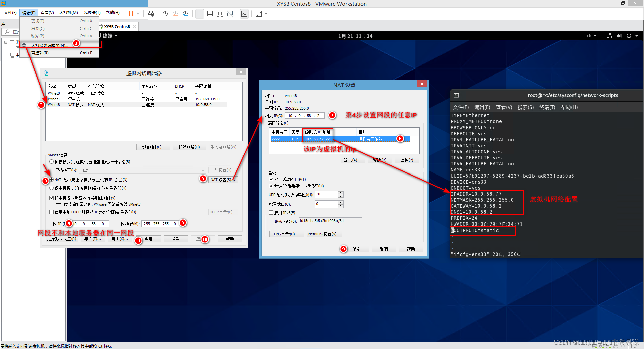Select the 2222 TCP port forwarding row
The image size is (644, 349).
[340, 139]
